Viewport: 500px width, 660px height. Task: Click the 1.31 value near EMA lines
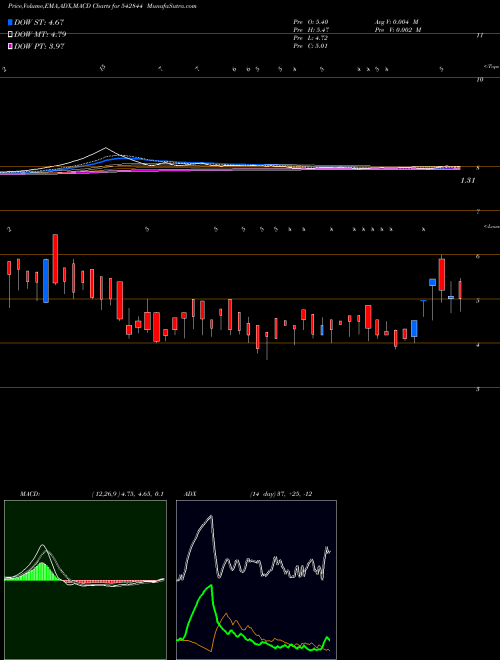pos(468,181)
